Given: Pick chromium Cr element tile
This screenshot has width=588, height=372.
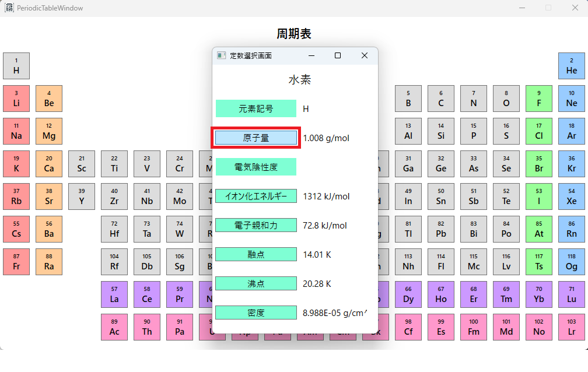Looking at the screenshot, I should (x=179, y=164).
